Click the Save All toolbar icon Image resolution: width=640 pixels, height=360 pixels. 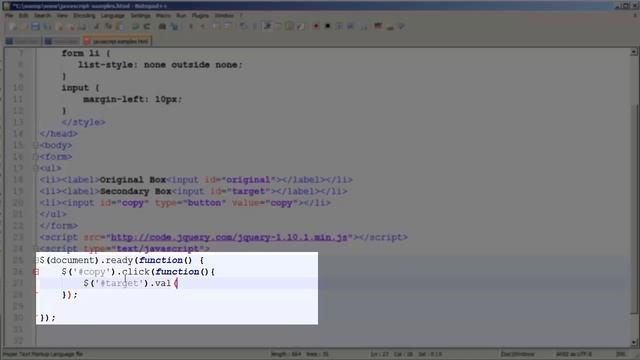click(x=47, y=27)
